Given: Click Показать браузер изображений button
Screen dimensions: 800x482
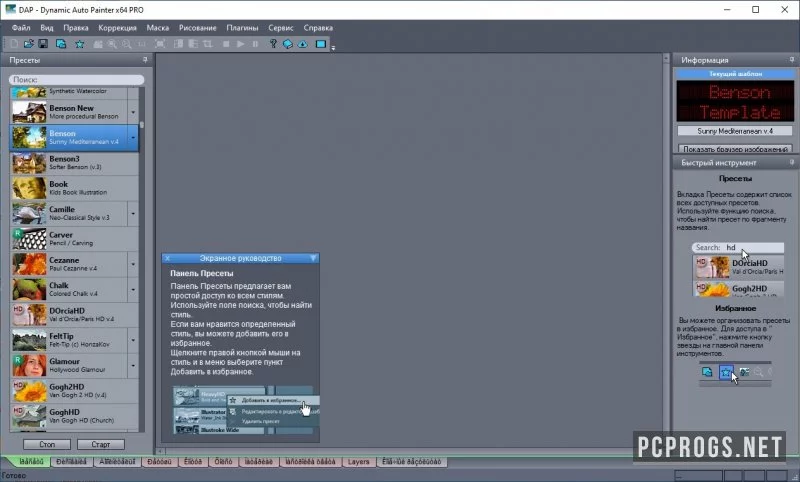Looking at the screenshot, I should [x=735, y=149].
